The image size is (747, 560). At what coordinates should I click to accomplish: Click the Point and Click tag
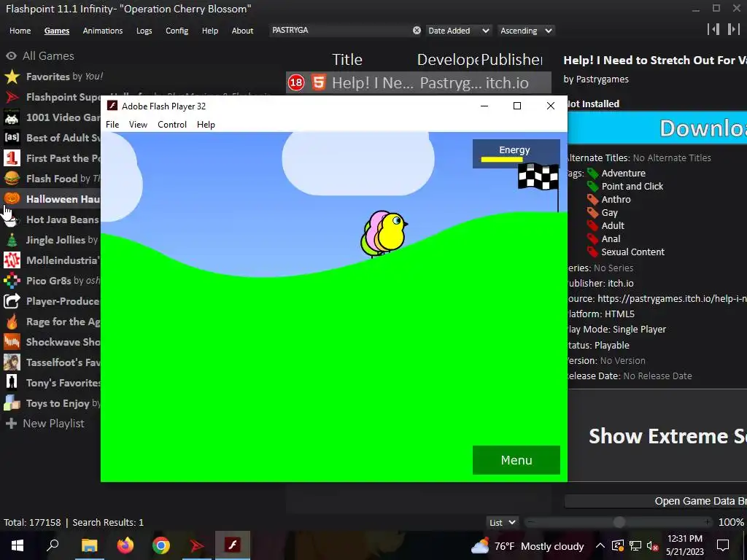pyautogui.click(x=632, y=186)
